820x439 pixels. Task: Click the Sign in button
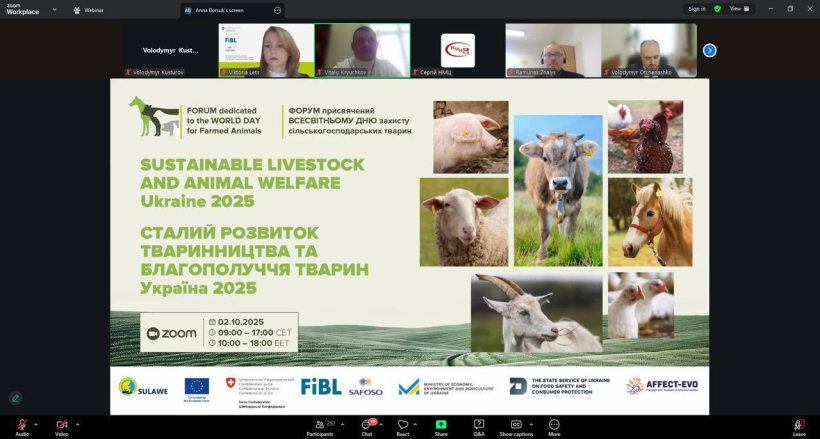696,9
